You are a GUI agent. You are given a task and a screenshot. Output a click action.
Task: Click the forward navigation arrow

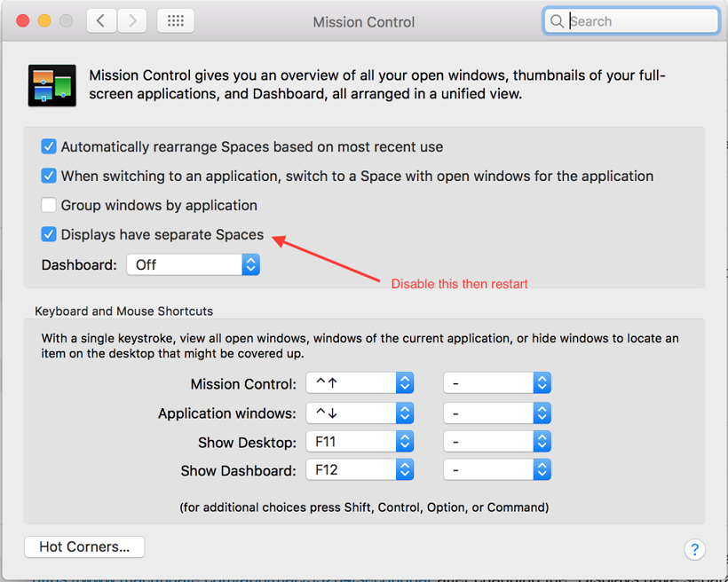pyautogui.click(x=132, y=21)
